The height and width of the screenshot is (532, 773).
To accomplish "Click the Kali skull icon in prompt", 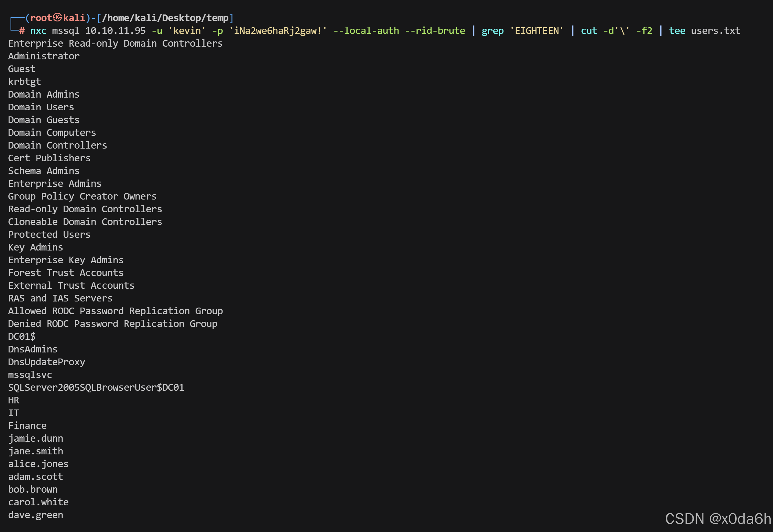I will (x=57, y=17).
